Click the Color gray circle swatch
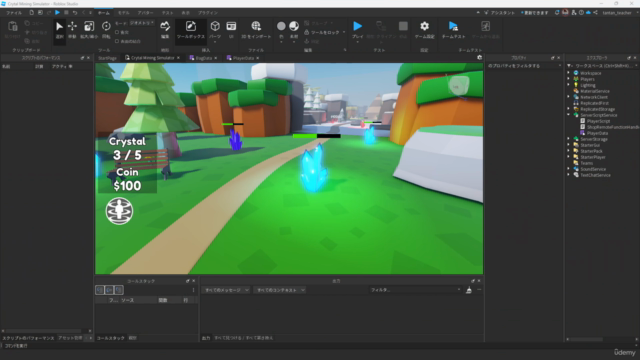This screenshot has width=640, height=360. [281, 27]
